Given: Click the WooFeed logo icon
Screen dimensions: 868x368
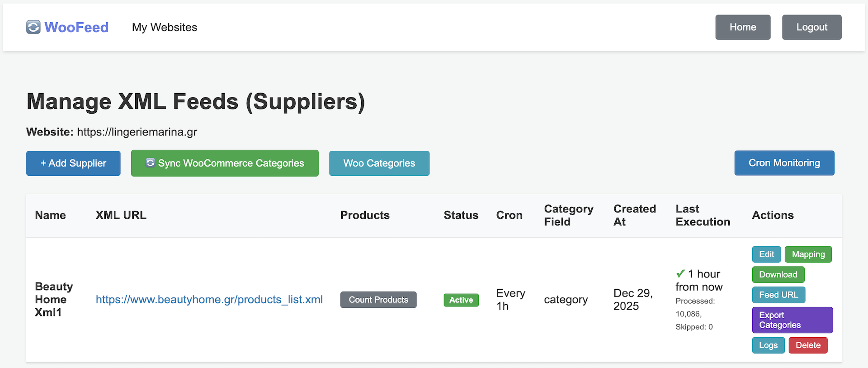Looking at the screenshot, I should pyautogui.click(x=33, y=27).
